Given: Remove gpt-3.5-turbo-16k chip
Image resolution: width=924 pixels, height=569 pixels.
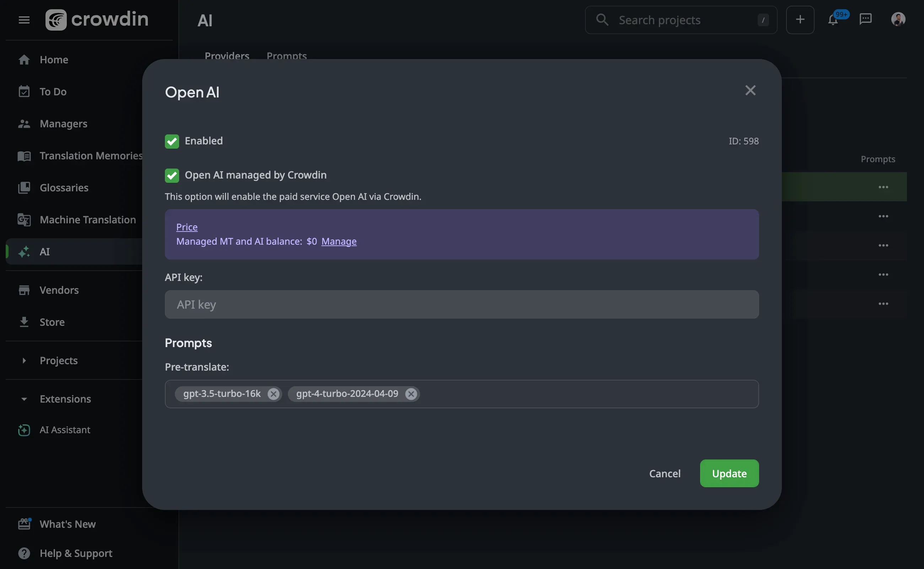Looking at the screenshot, I should (273, 394).
